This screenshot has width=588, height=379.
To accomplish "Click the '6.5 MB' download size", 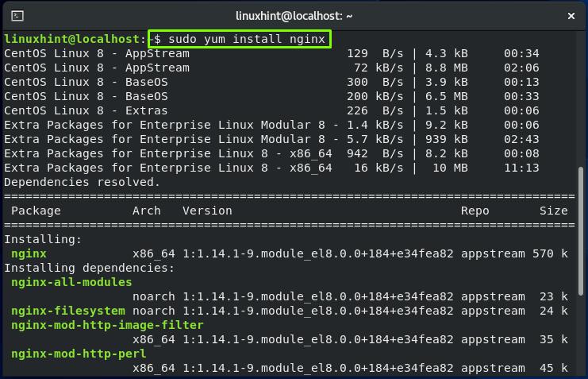I will coord(447,96).
